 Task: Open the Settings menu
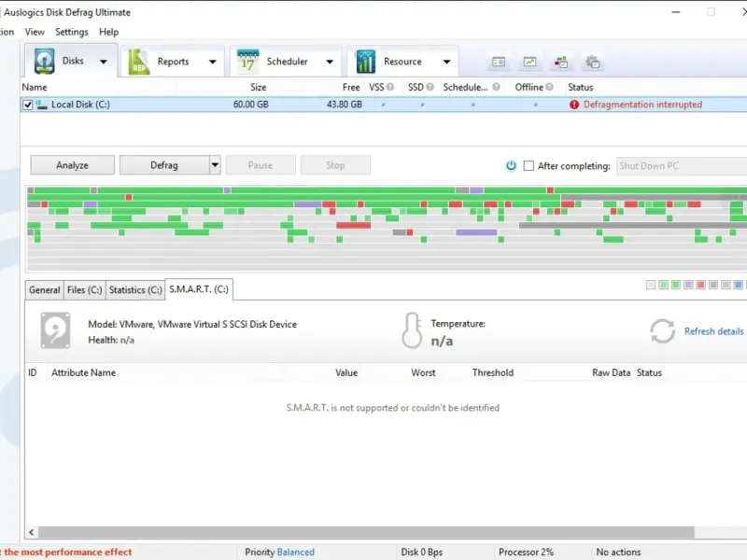point(72,32)
